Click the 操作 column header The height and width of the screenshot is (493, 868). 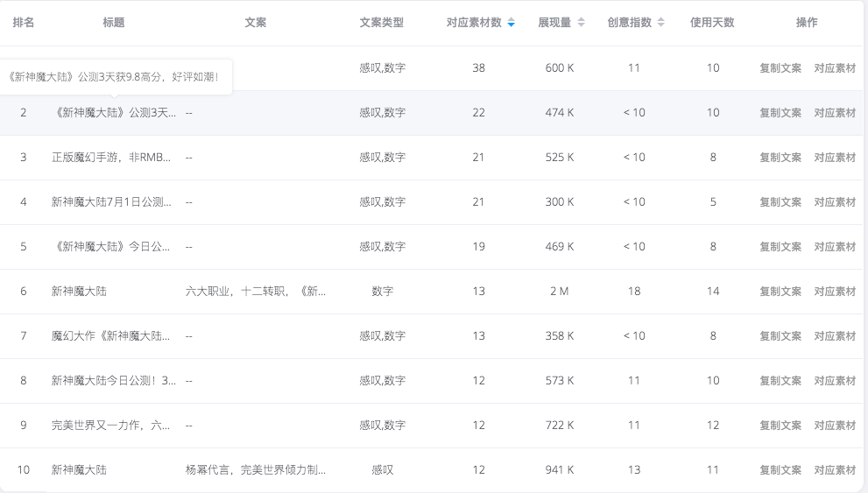(807, 23)
